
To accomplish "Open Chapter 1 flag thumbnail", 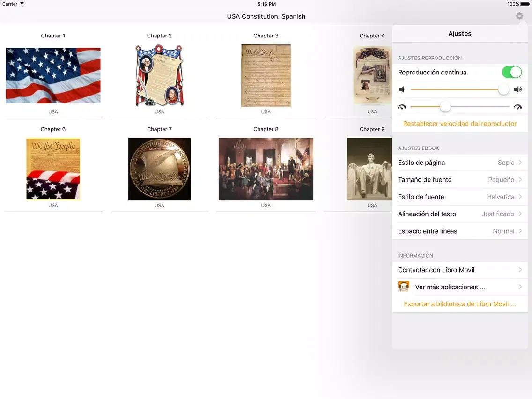I will point(53,76).
